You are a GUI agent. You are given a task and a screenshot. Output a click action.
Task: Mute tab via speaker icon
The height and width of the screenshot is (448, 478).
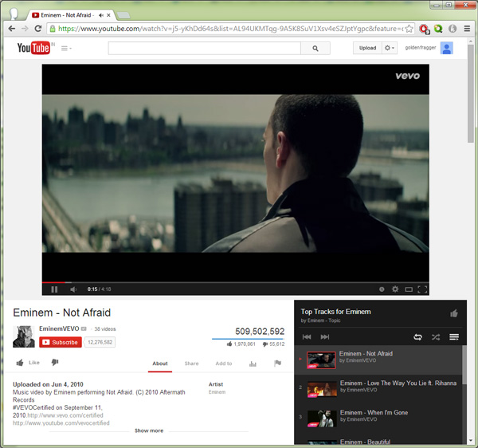101,15
